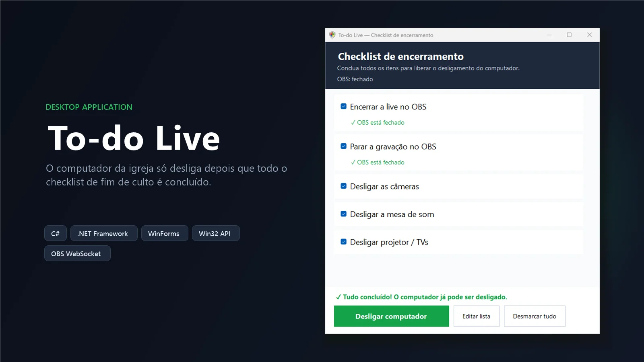
Task: Click the 'Conclua todos os itens' subtitle text
Action: (428, 68)
